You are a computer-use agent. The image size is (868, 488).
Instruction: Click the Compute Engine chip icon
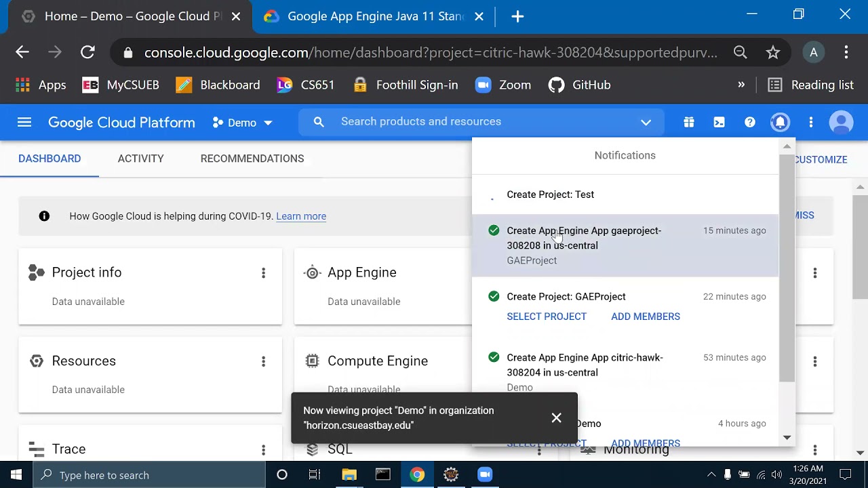312,361
